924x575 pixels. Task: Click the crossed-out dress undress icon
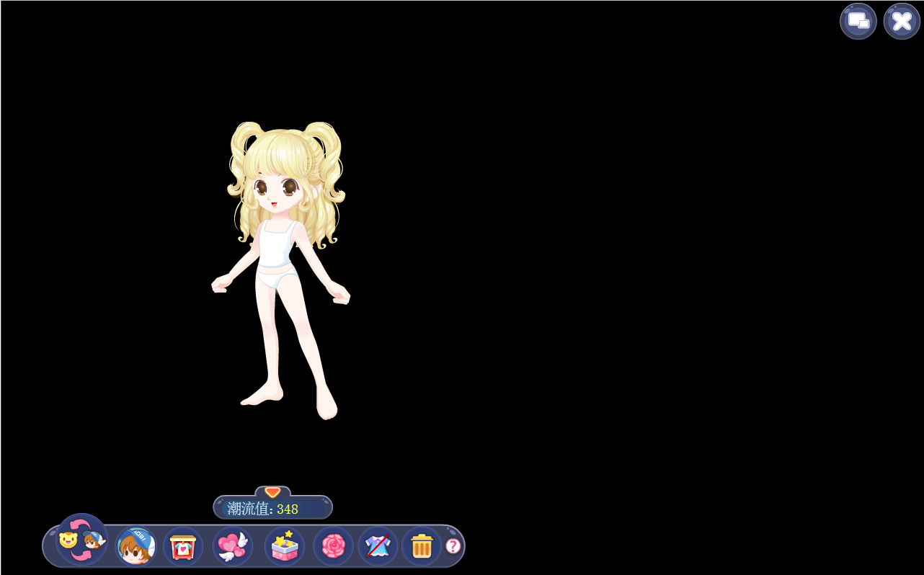coord(378,546)
